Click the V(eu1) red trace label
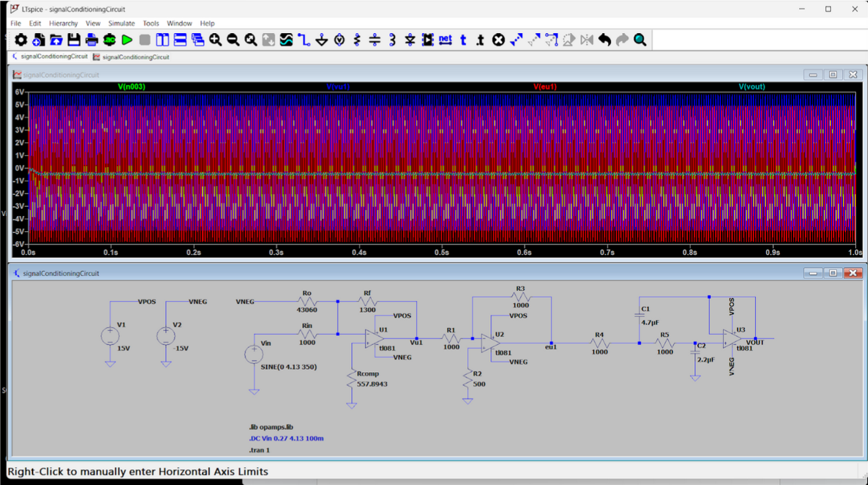 pyautogui.click(x=545, y=87)
